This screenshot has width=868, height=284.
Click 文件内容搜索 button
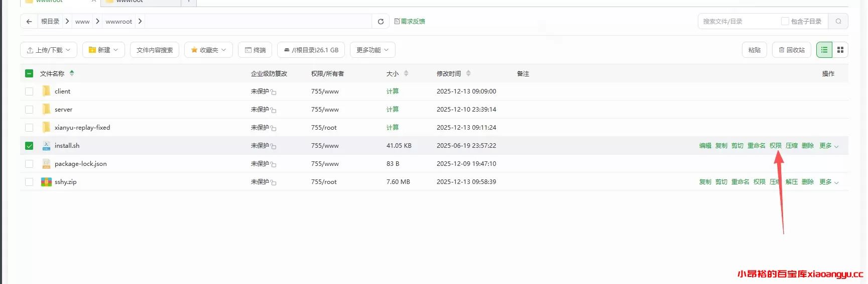click(155, 50)
